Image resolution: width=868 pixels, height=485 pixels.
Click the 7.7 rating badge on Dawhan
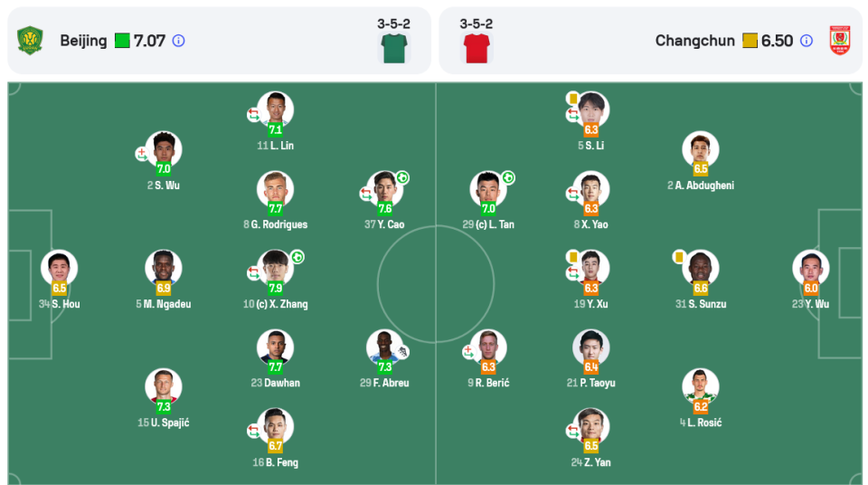[x=275, y=366]
